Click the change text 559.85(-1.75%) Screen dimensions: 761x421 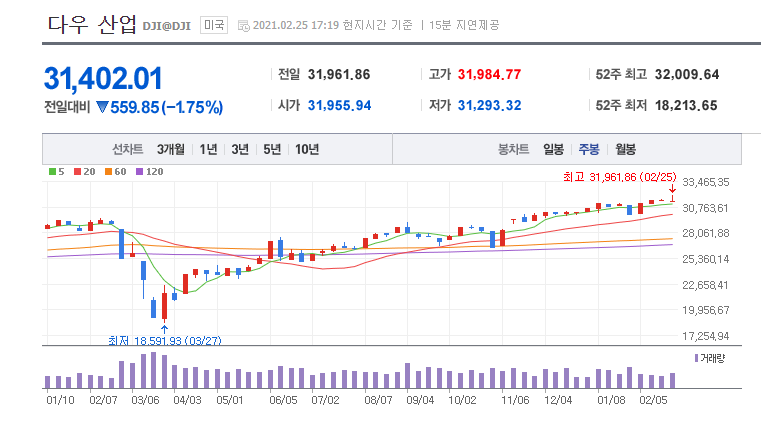(166, 107)
